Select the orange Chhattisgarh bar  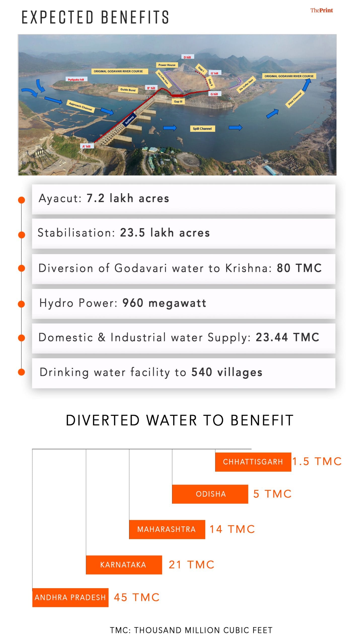253,462
